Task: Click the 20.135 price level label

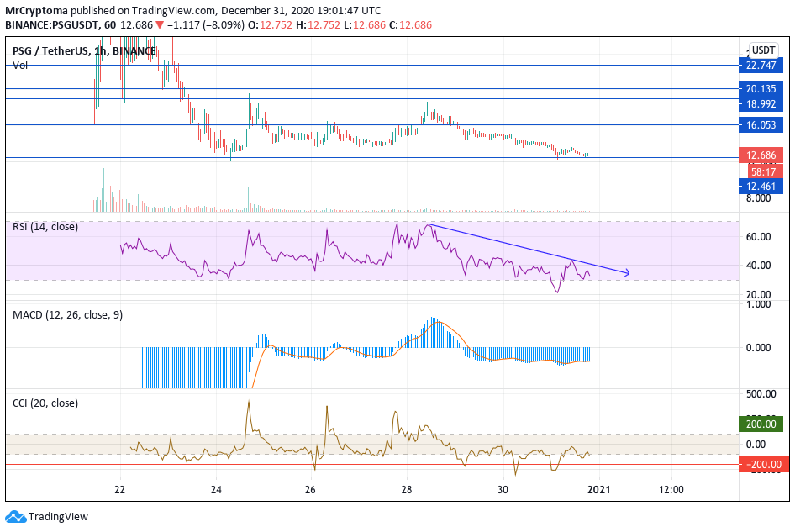Action: pos(761,89)
